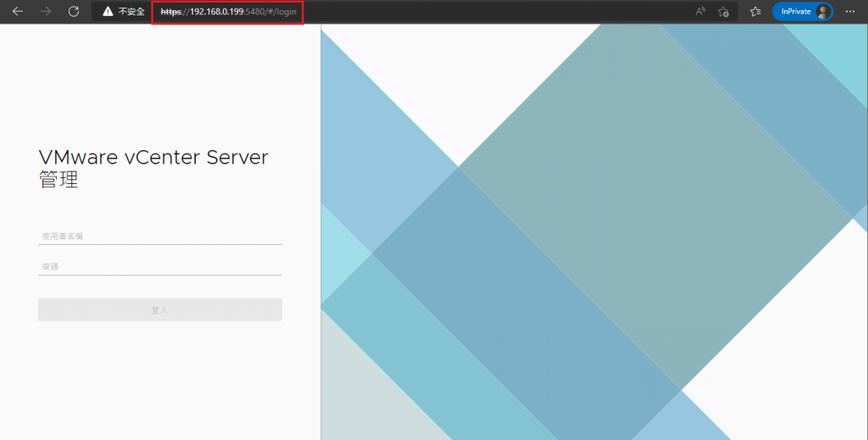868x440 pixels.
Task: Open the InPrivate profile button
Action: pyautogui.click(x=803, y=12)
